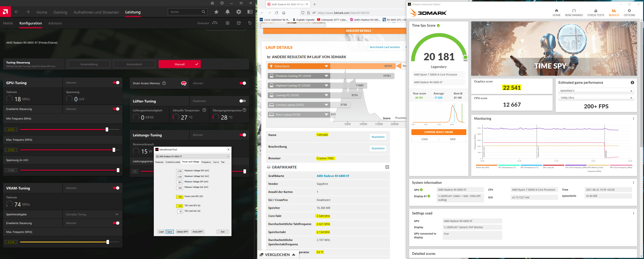644x259 pixels.
Task: Collapse the GRAFIKKARTE section
Action: (387, 167)
